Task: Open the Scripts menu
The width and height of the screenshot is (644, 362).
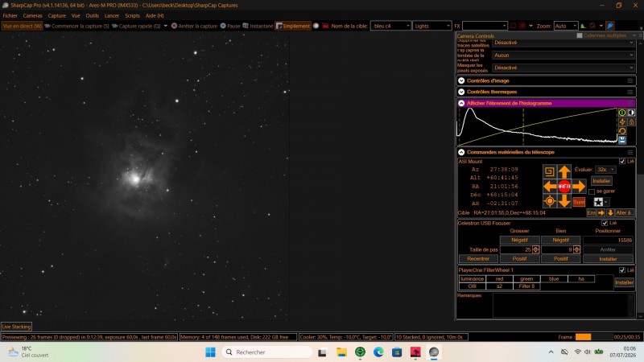Action: coord(132,15)
